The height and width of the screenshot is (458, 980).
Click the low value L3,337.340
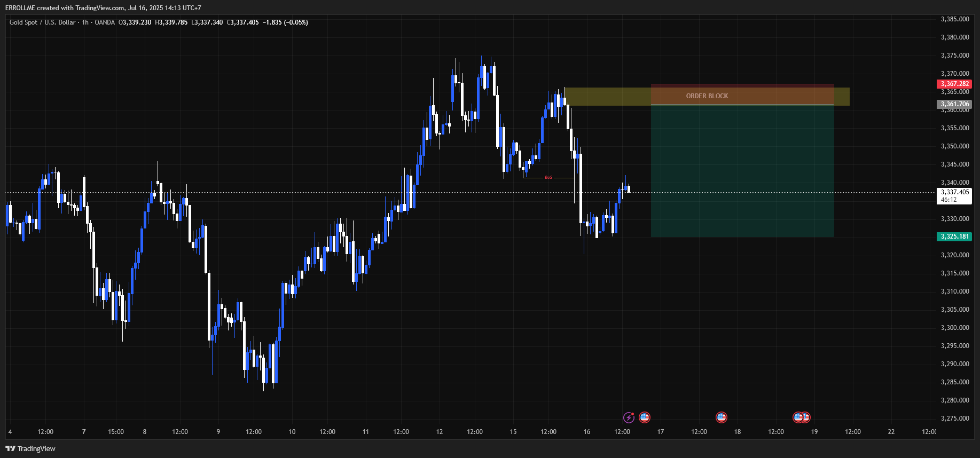[207, 22]
